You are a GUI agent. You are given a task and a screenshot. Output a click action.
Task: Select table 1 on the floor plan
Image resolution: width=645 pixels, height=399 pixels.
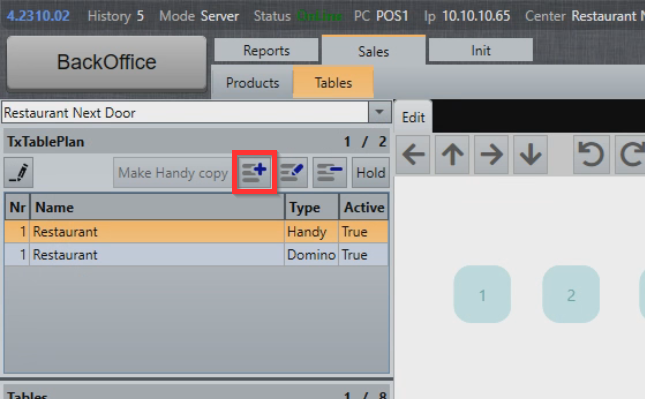point(482,295)
